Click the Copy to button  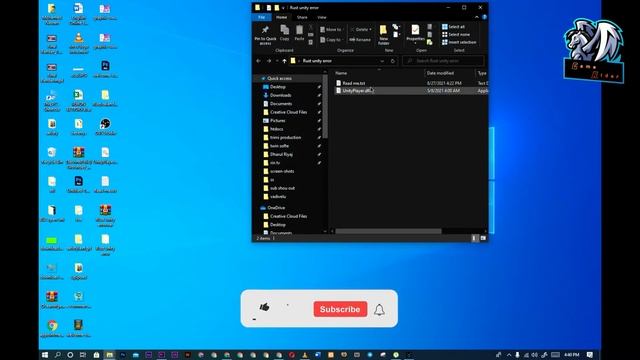331,40
